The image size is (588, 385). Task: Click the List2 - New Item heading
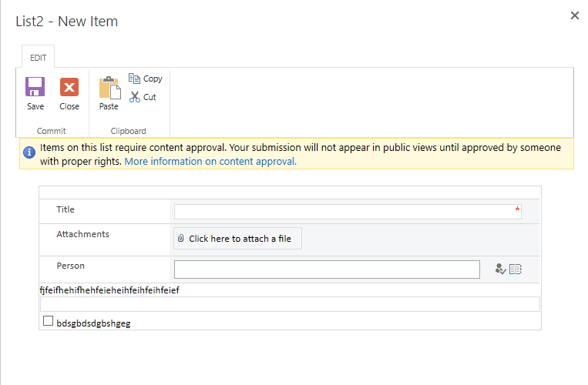click(67, 22)
